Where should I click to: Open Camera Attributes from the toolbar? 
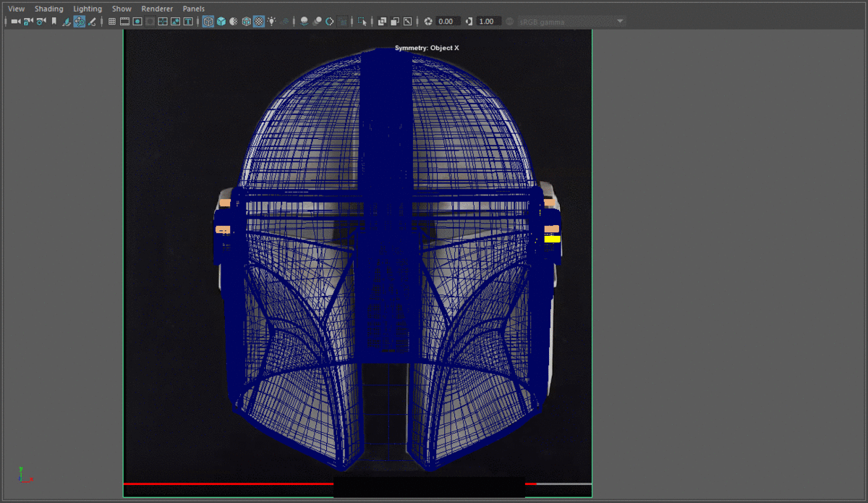click(x=40, y=22)
